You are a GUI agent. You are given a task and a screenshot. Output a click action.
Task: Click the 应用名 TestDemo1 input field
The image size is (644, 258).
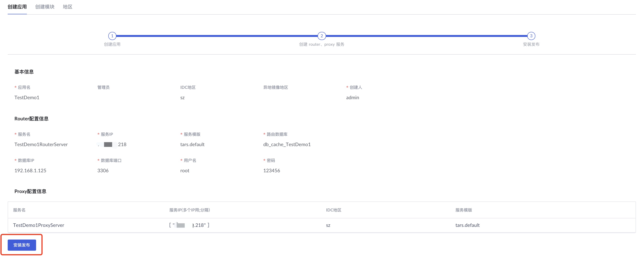tap(27, 97)
